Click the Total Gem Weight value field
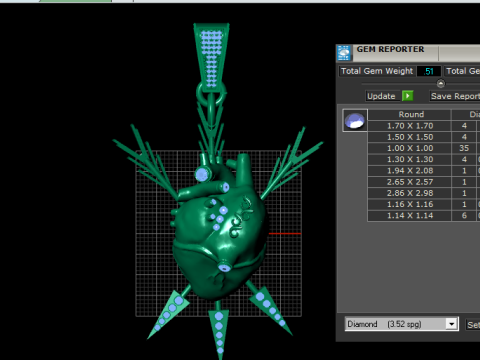The image size is (480, 360). coord(429,71)
